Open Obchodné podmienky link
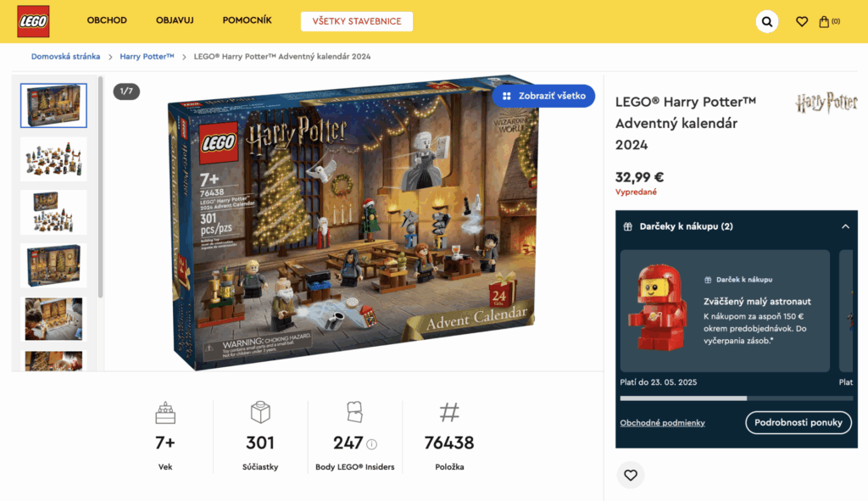This screenshot has width=868, height=501. 662,423
